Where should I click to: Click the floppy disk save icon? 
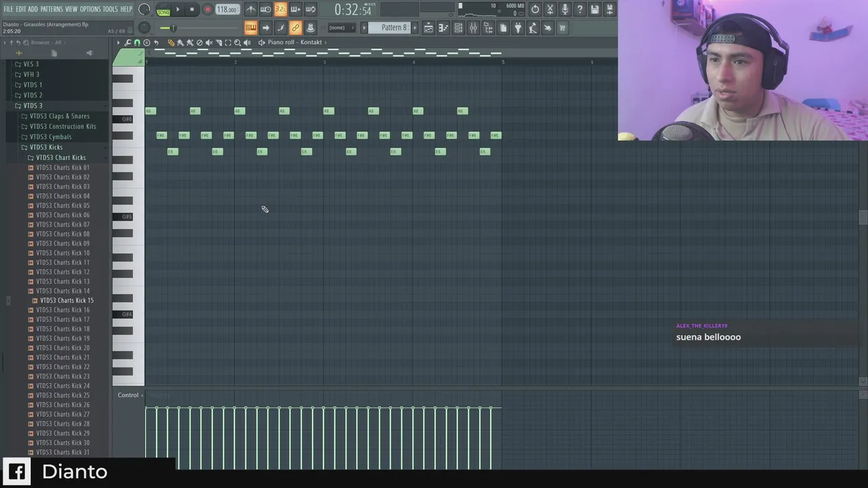click(595, 9)
